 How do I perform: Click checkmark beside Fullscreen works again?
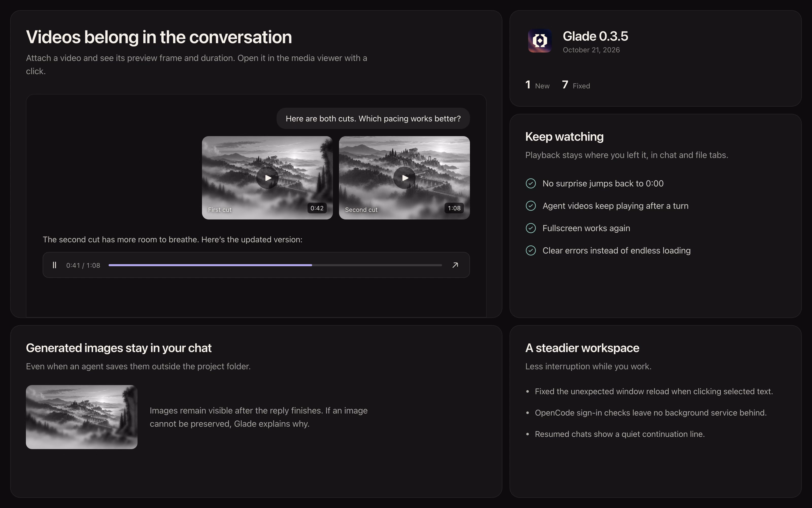coord(531,228)
